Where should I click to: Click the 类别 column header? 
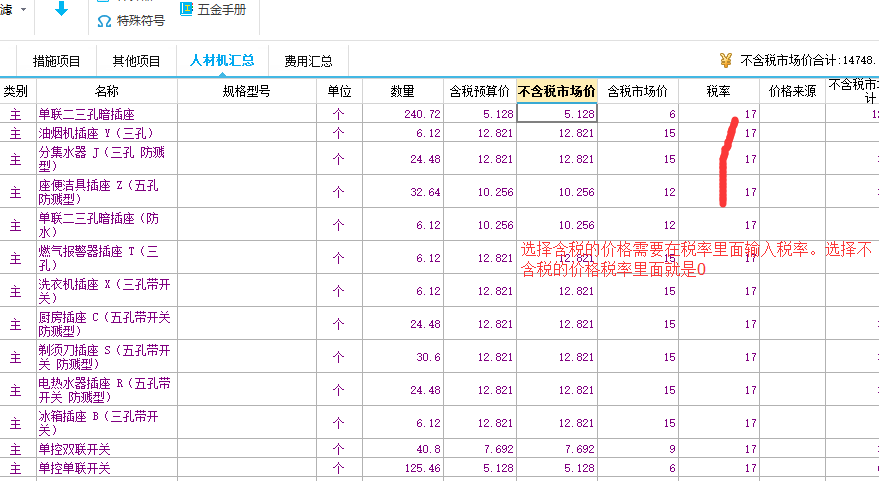[16, 91]
